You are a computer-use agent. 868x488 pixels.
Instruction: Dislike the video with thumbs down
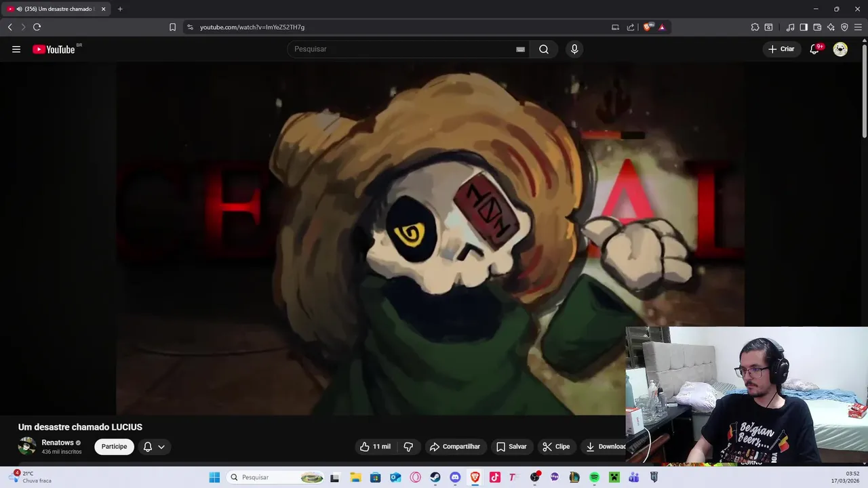point(408,447)
